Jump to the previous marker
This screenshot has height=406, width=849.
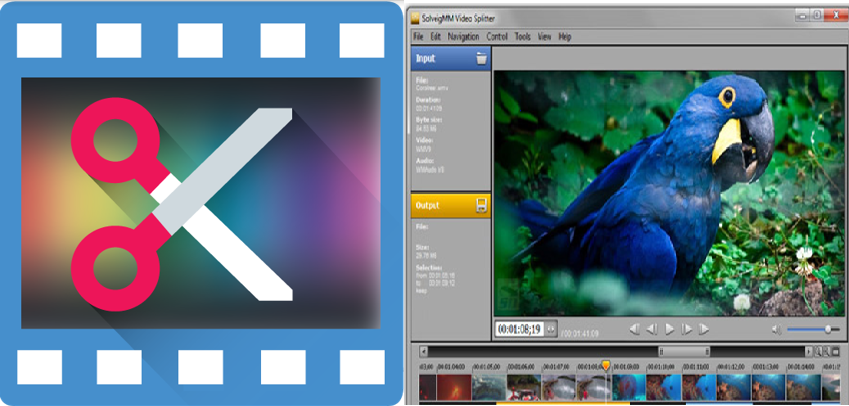(634, 329)
